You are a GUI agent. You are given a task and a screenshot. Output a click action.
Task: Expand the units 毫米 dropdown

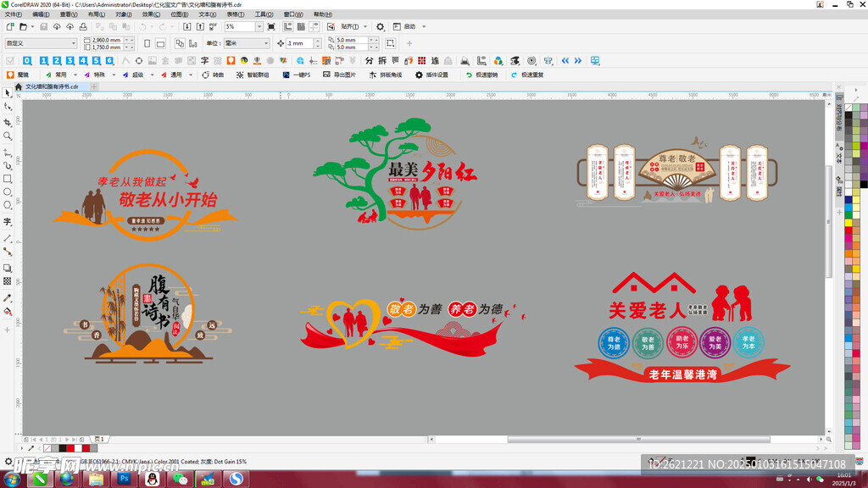(265, 43)
